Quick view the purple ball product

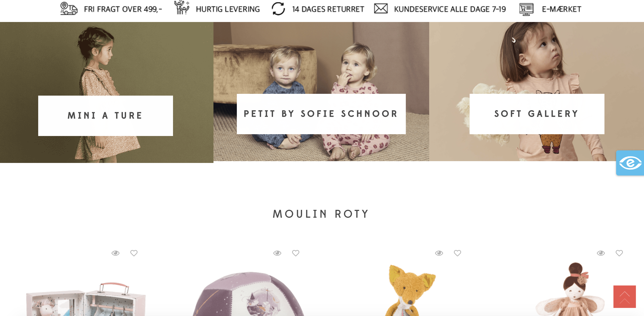click(277, 253)
